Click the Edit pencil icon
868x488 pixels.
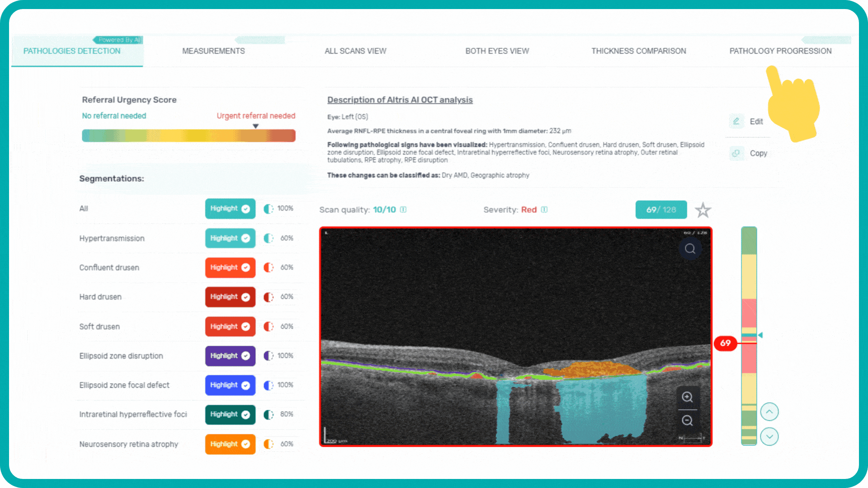736,121
